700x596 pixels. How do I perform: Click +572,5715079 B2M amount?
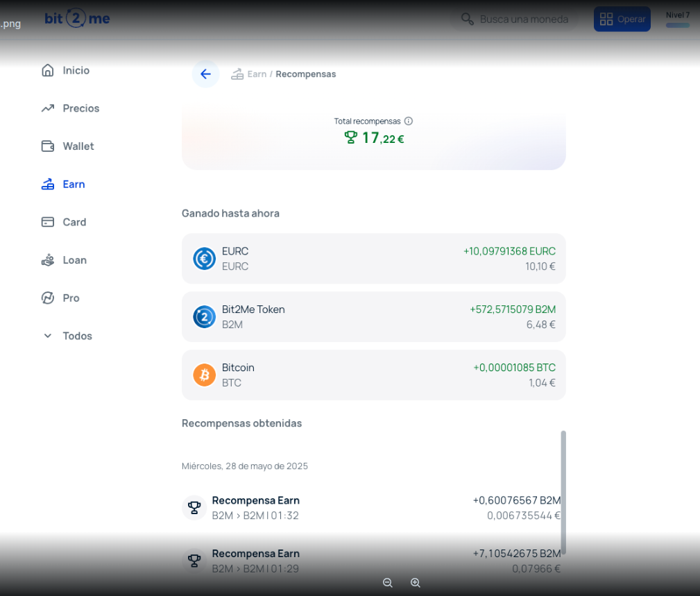click(513, 309)
